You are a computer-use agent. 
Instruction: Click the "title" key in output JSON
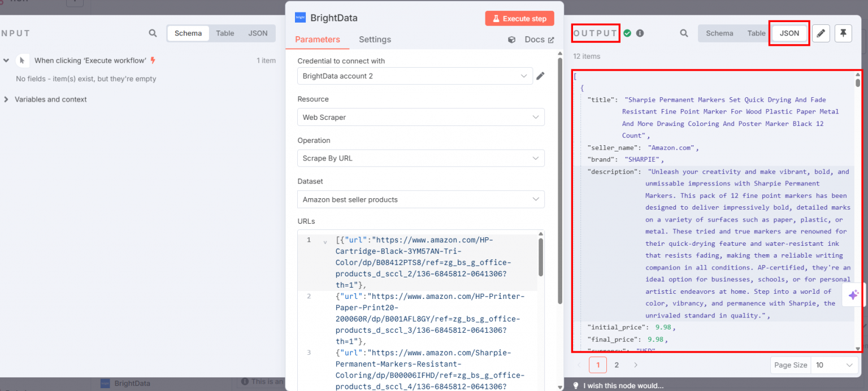tap(602, 100)
